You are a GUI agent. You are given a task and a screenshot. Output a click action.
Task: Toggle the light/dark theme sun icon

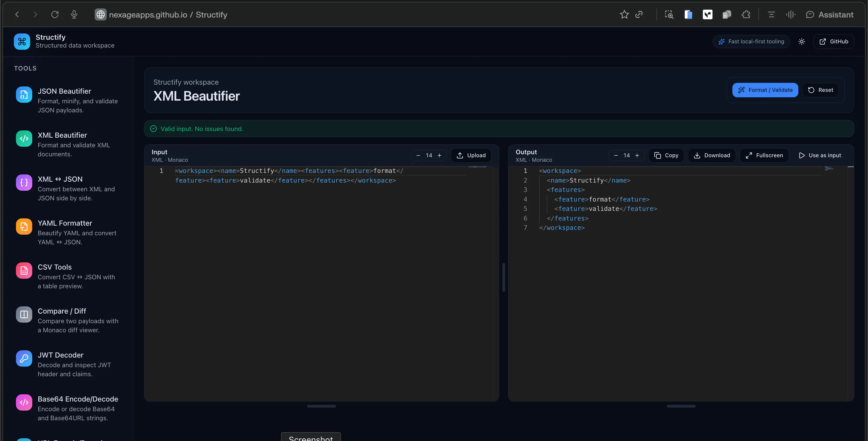(802, 42)
